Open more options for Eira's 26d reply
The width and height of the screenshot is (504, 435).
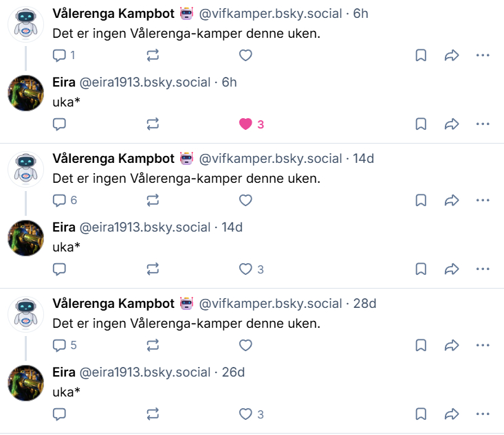point(483,414)
